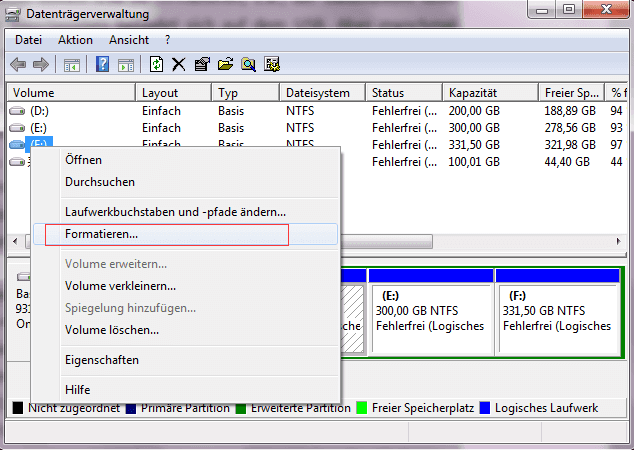Sort by the Typ column header
Viewport: 634px width, 450px height.
tap(245, 93)
